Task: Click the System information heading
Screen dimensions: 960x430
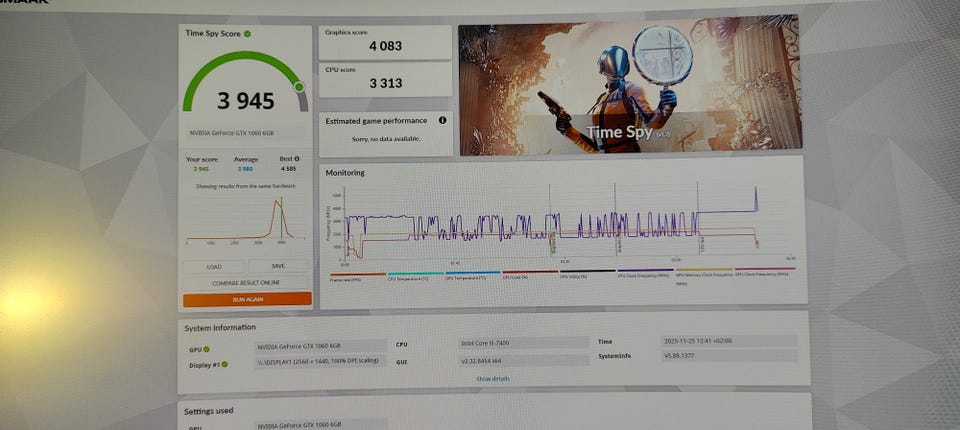Action: pyautogui.click(x=220, y=328)
